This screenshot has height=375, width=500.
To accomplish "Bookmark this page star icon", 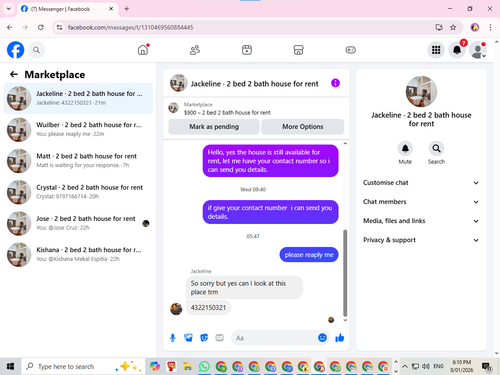I will (x=453, y=27).
